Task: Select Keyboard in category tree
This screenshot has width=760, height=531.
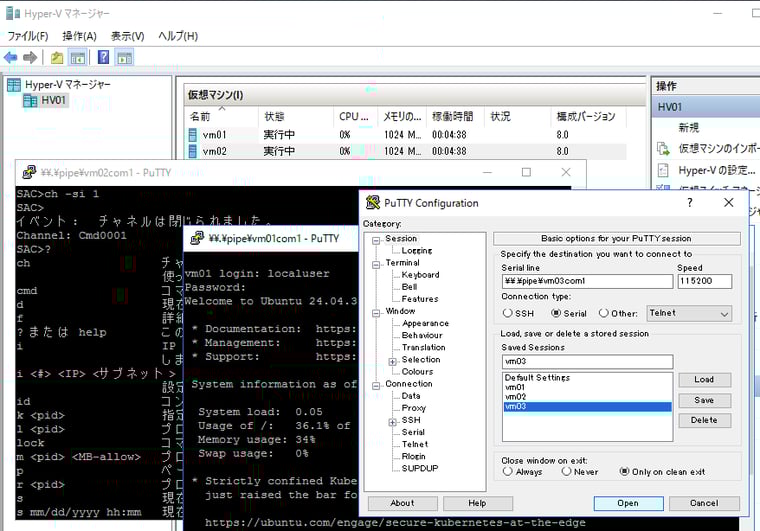Action: pyautogui.click(x=420, y=275)
